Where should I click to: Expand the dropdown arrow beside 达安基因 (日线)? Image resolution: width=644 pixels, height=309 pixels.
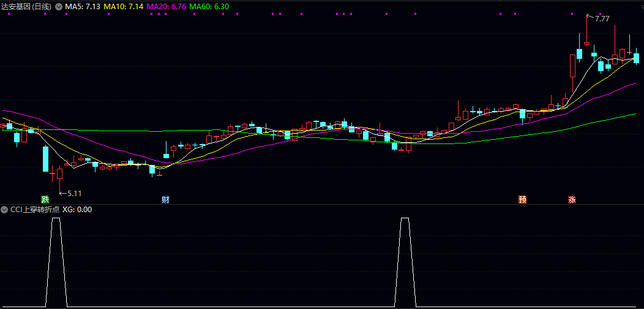[x=59, y=7]
